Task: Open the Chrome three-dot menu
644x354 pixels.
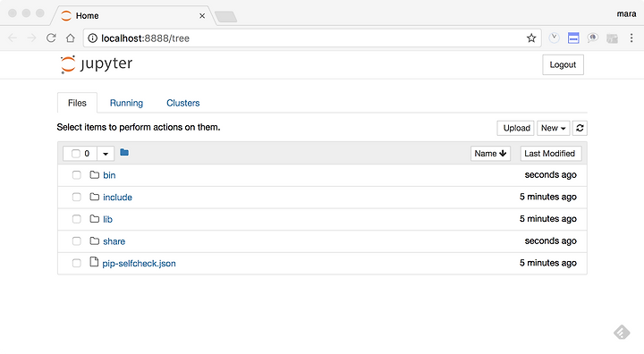Action: (x=631, y=38)
